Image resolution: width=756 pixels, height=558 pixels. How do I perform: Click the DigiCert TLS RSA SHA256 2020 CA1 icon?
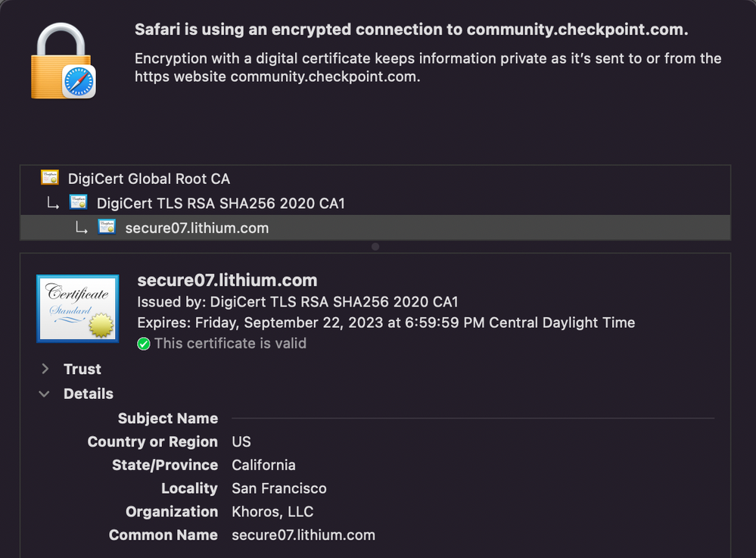click(78, 202)
